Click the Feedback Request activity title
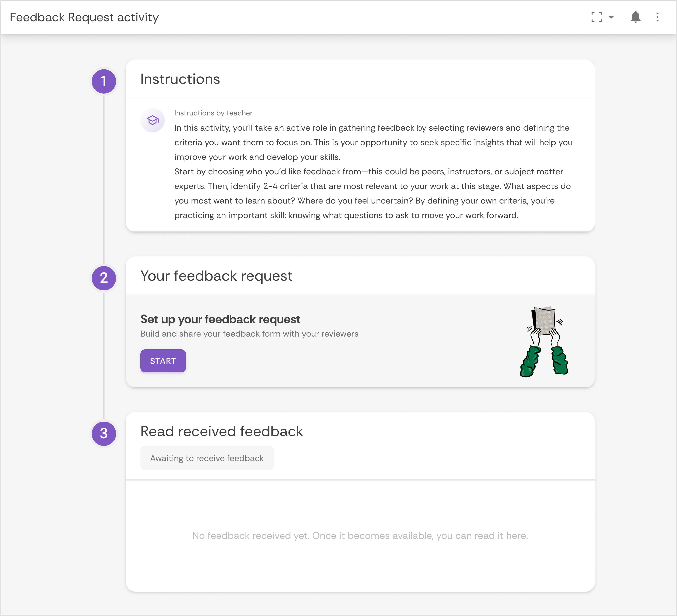This screenshot has height=616, width=677. 84,17
